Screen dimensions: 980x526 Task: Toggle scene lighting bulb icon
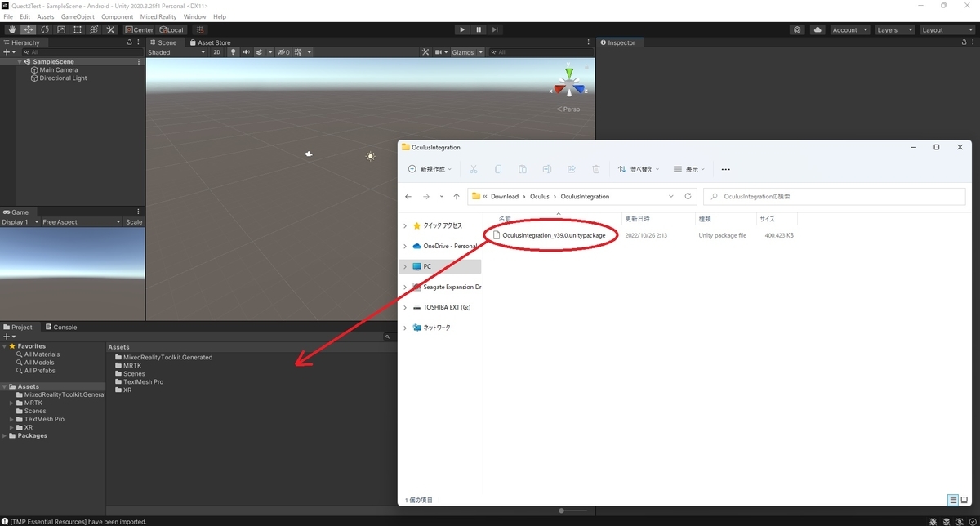[233, 52]
